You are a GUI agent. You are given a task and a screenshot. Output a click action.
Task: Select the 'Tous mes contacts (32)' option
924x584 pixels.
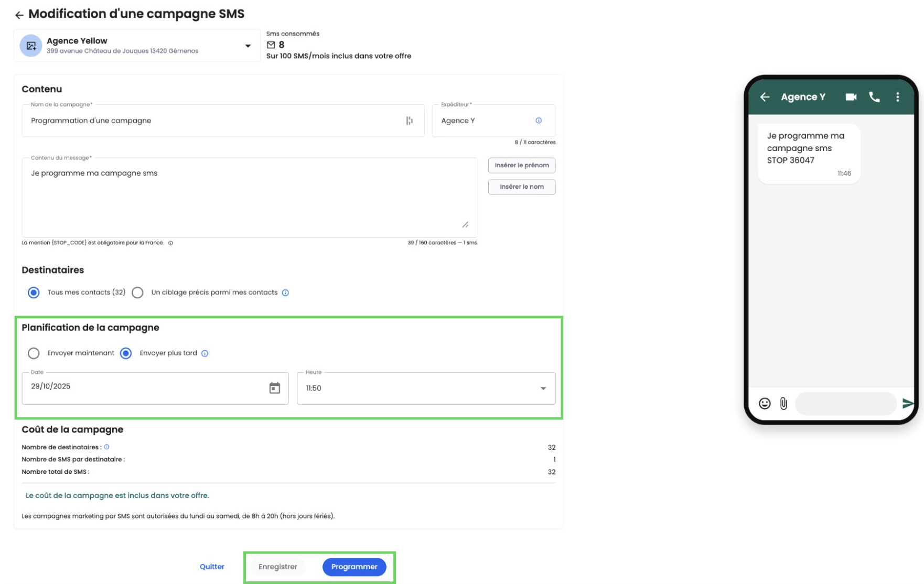[x=34, y=293]
